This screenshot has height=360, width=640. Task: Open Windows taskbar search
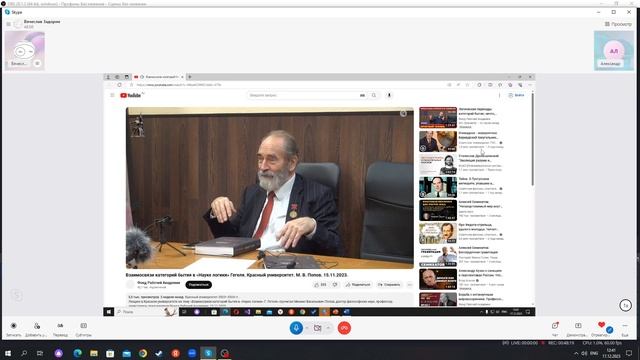point(24,353)
